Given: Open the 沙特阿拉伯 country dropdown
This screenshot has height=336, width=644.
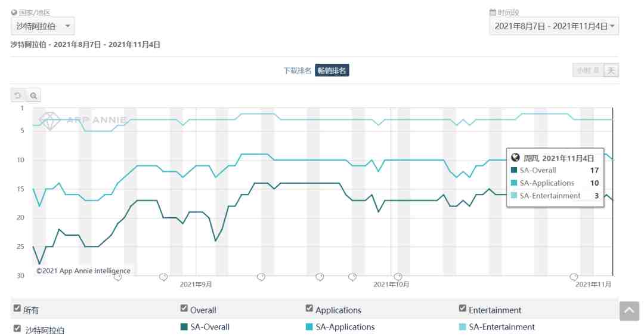Looking at the screenshot, I should (43, 26).
